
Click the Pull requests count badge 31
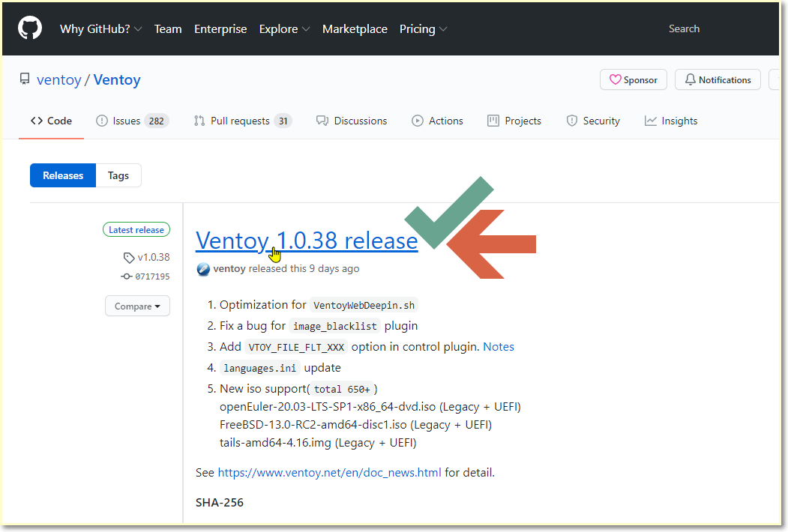click(283, 121)
